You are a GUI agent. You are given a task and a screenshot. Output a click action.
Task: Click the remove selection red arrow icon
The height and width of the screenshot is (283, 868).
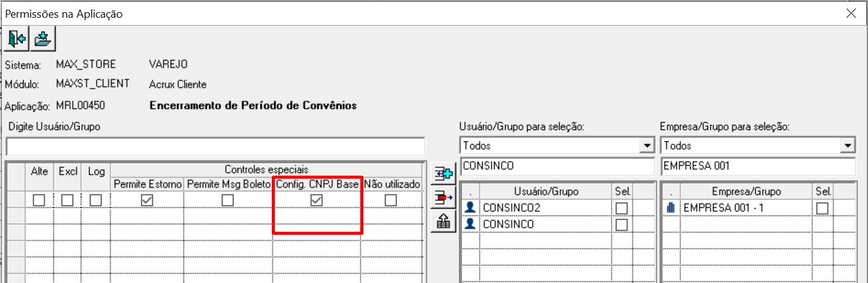445,198
